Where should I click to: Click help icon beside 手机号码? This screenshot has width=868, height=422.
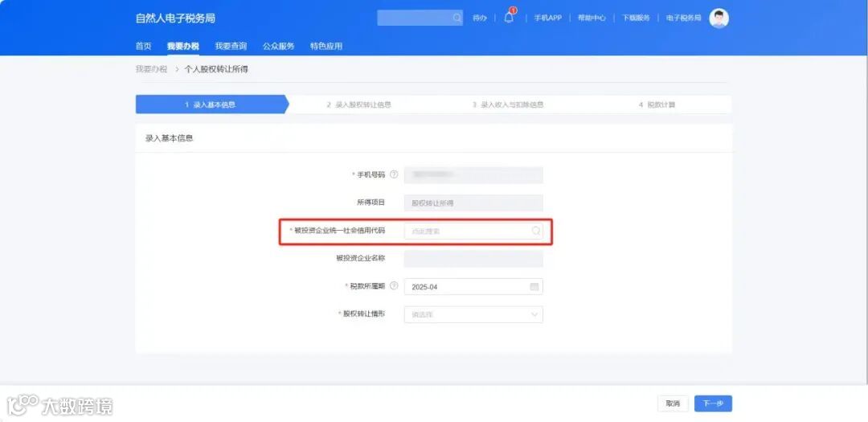click(x=394, y=174)
